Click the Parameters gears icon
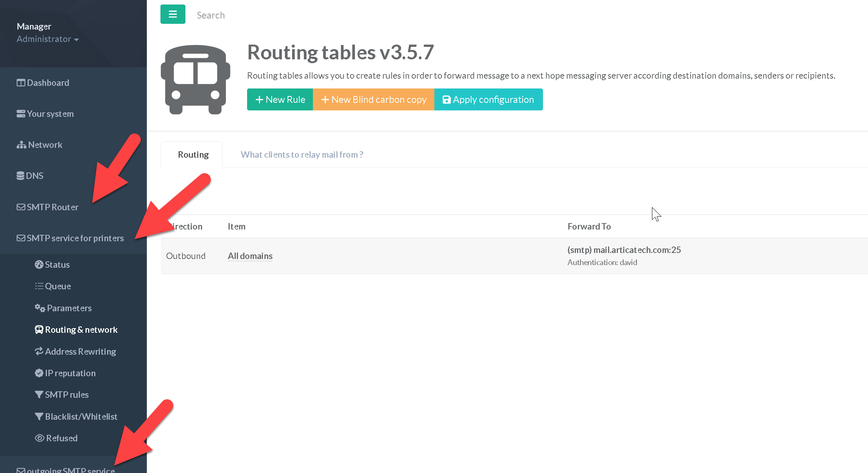The image size is (868, 473). [40, 308]
